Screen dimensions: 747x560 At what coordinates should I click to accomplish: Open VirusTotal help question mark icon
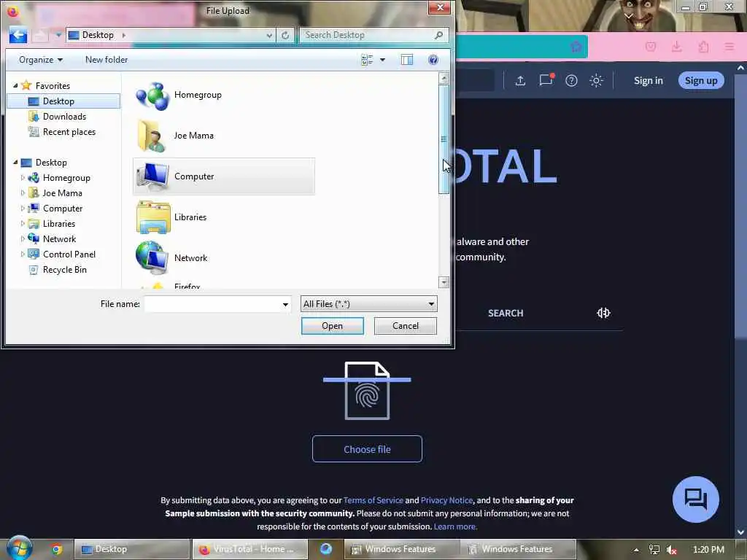click(x=571, y=80)
